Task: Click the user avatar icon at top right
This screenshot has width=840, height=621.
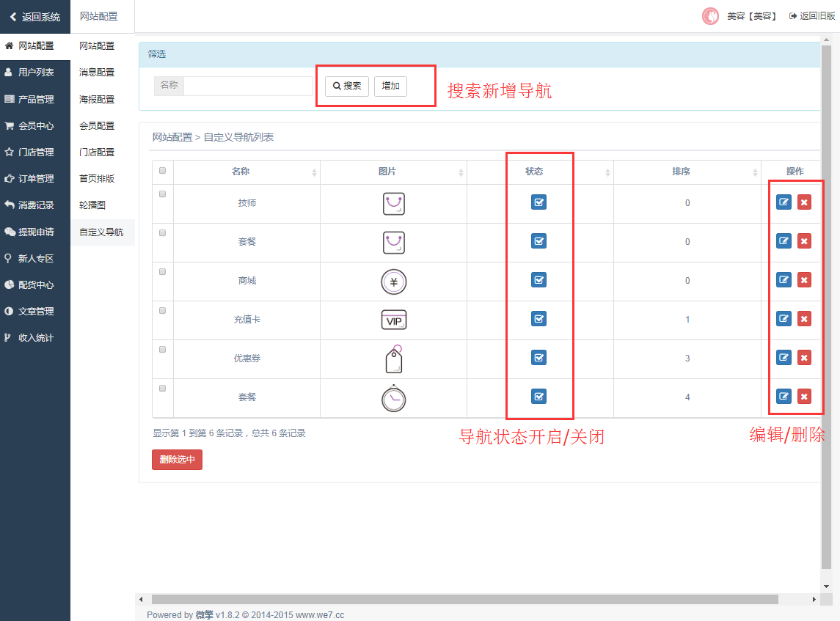Action: click(x=710, y=16)
